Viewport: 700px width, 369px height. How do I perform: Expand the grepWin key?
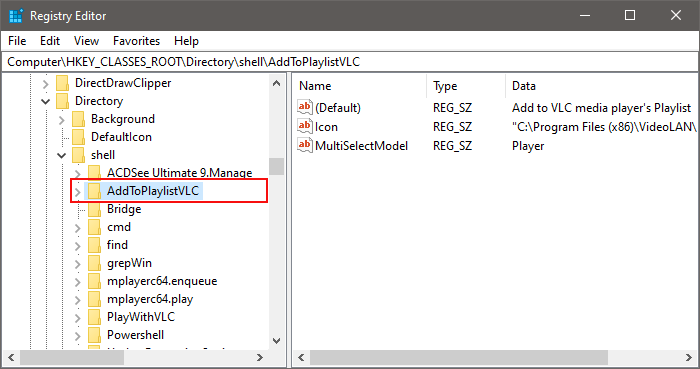pos(77,264)
